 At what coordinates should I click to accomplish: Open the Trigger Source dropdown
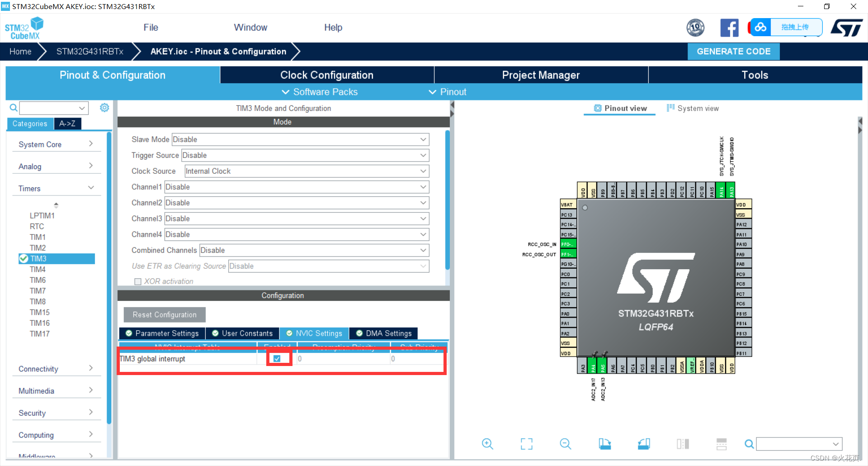pos(305,155)
